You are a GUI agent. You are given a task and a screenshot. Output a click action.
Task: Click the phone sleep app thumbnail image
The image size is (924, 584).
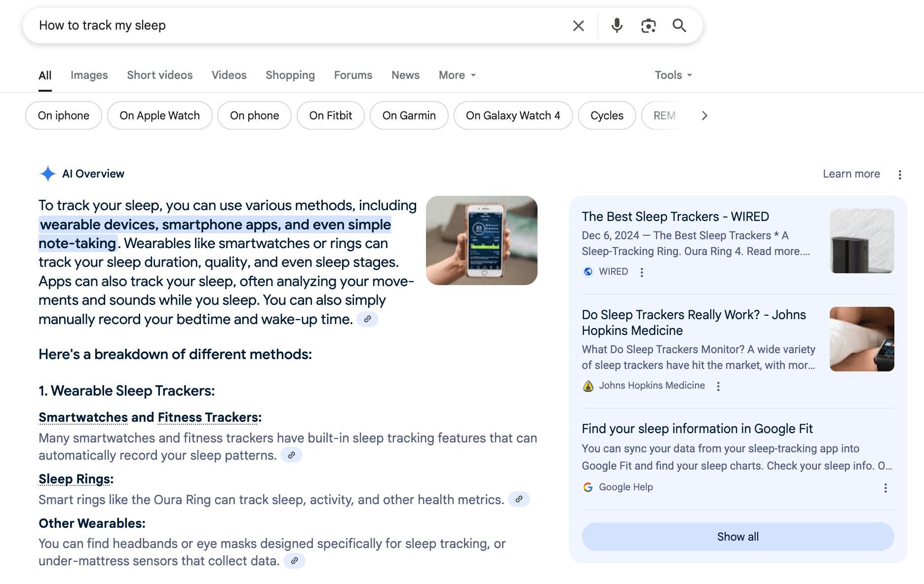coord(481,240)
